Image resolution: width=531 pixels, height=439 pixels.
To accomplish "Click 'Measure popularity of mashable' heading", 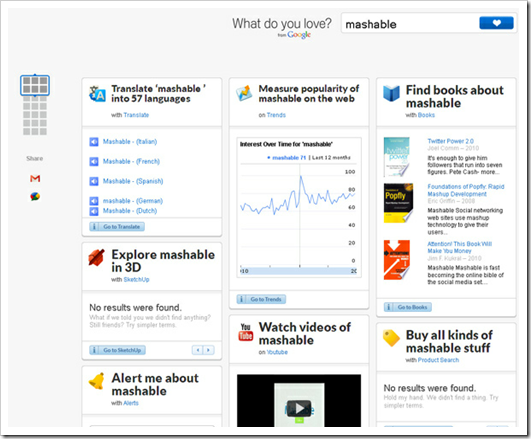I will point(309,93).
